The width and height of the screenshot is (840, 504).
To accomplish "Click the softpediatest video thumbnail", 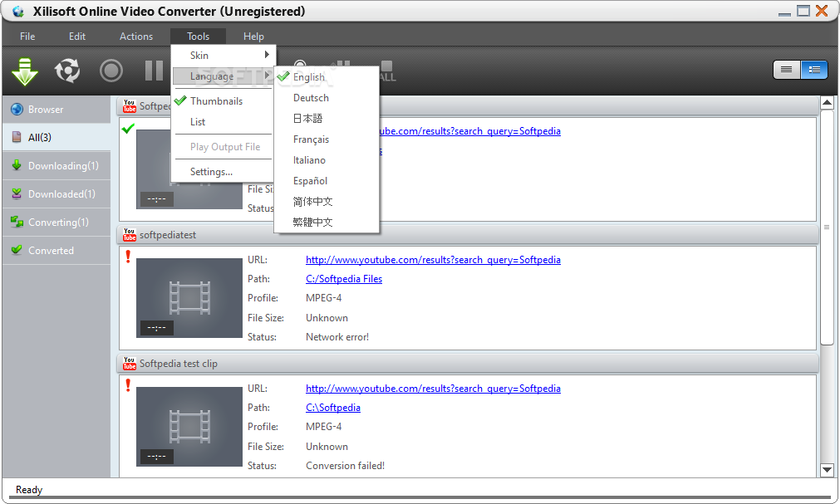I will coord(189,298).
